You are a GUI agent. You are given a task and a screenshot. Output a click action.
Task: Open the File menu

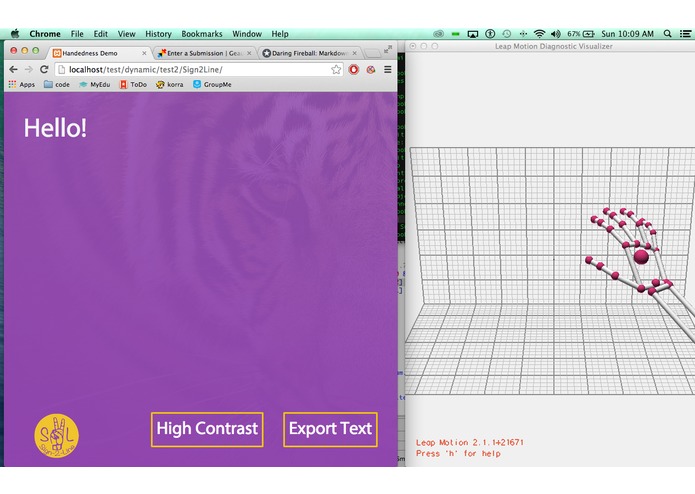[77, 34]
